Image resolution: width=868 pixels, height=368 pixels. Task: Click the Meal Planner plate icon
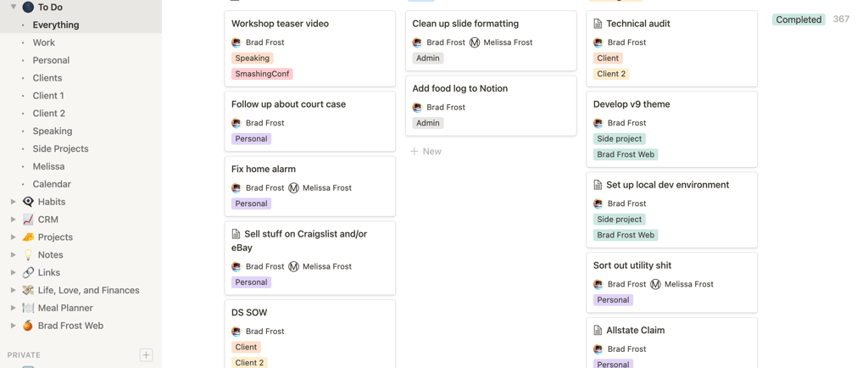(28, 308)
